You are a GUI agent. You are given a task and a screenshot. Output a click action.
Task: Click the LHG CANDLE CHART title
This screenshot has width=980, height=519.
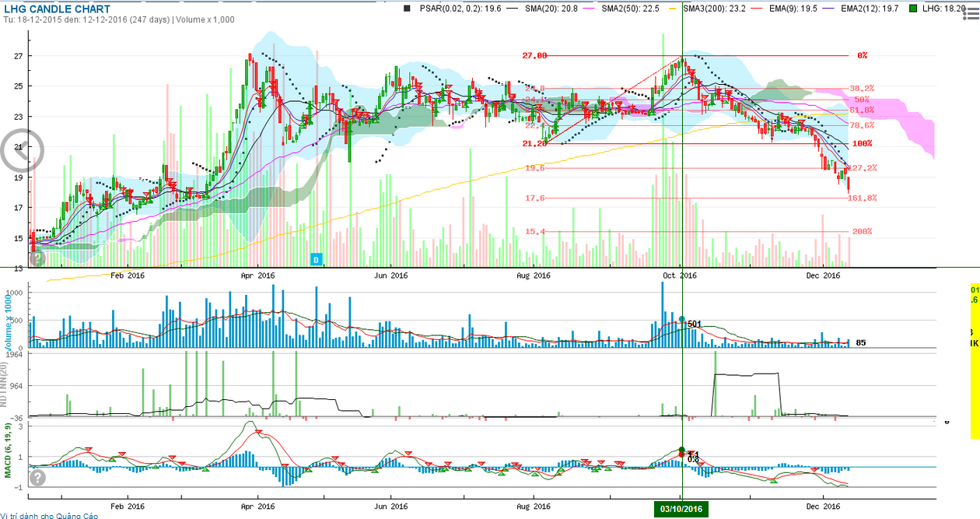coord(57,9)
